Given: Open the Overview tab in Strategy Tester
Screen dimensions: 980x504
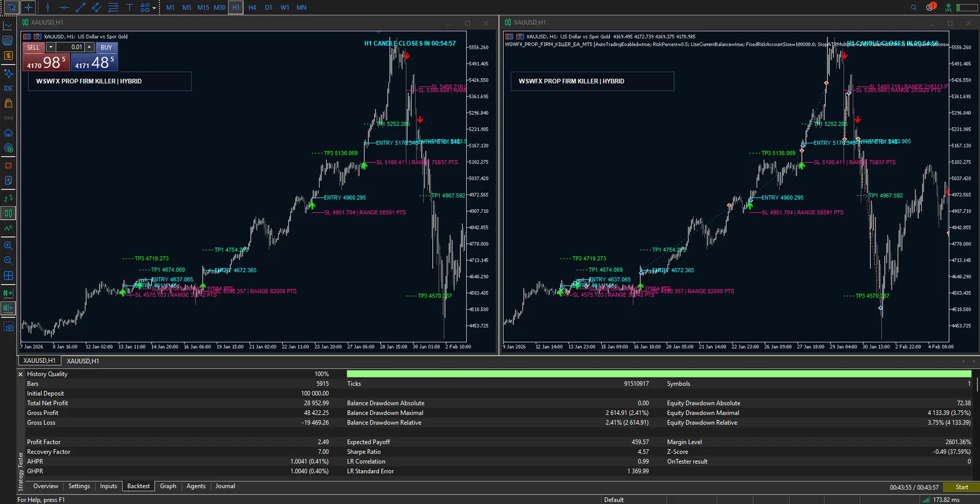Looking at the screenshot, I should coord(46,486).
